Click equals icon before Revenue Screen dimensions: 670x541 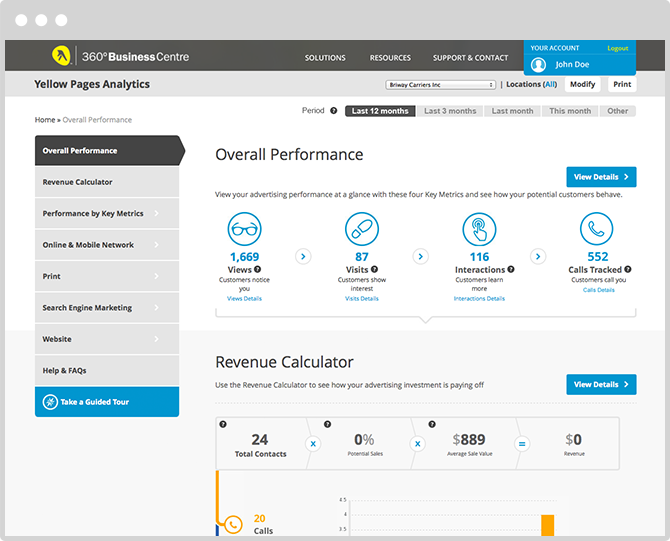pos(522,444)
